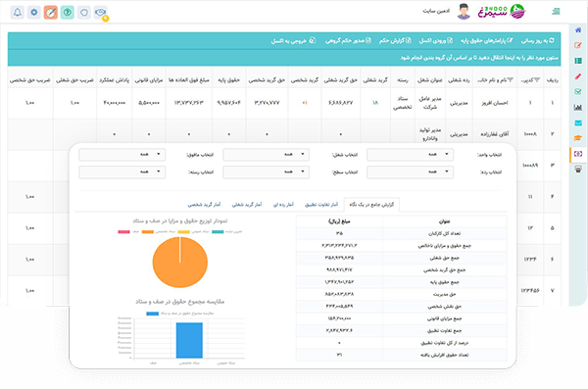Switch to the آمار تفاوت تطبیق tab

[x=321, y=205]
